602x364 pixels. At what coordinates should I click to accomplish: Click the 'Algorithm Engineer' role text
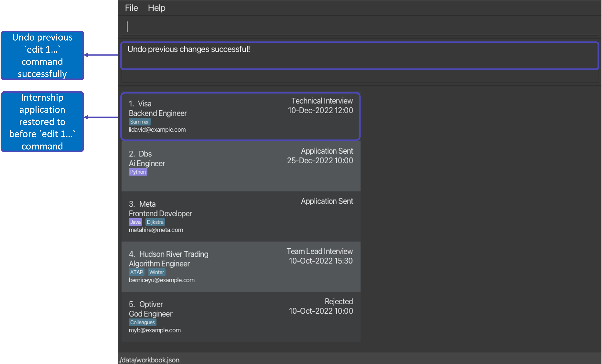pos(159,264)
